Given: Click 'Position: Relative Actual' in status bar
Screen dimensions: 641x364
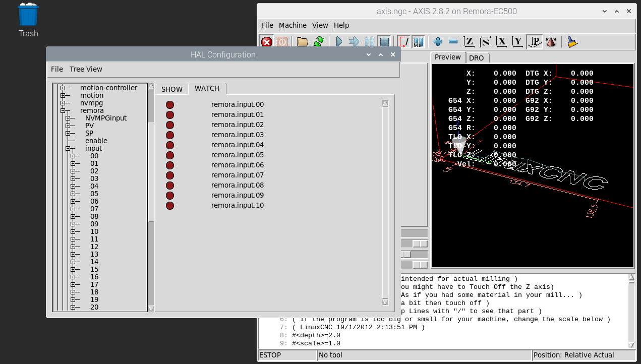Looking at the screenshot, I should [584, 355].
